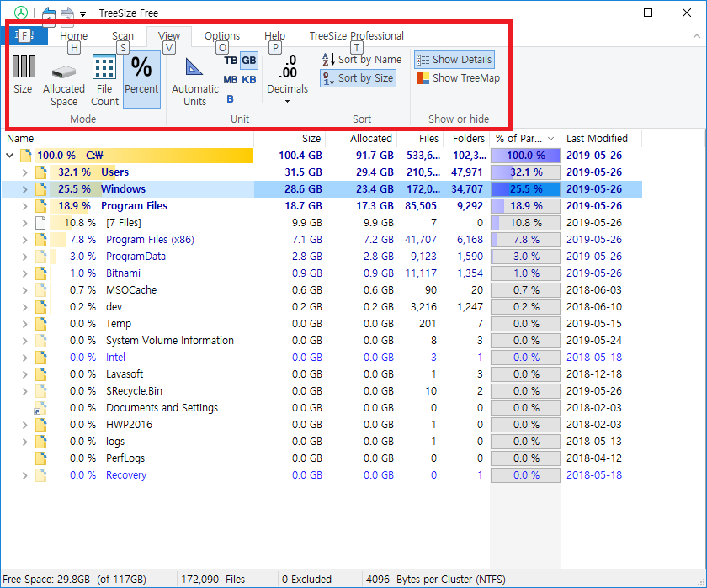Open the Scan ribbon tab
This screenshot has height=588, width=707.
pos(123,35)
